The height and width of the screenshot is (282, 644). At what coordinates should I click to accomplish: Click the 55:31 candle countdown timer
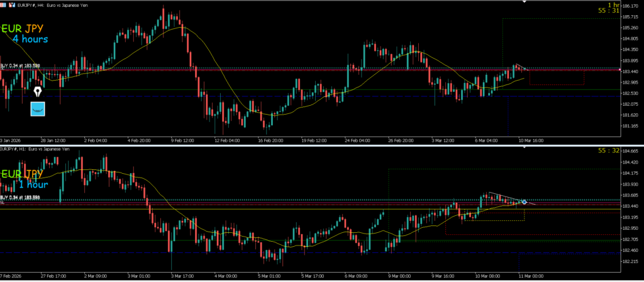[608, 11]
